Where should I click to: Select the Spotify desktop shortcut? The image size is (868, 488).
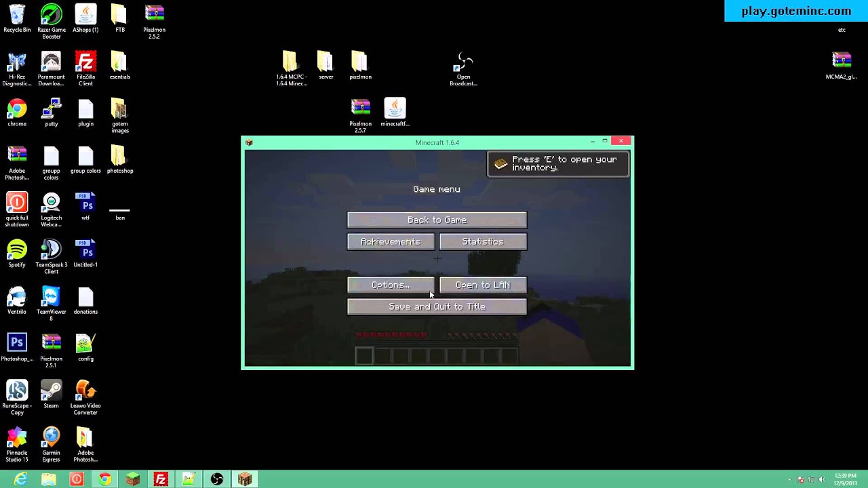click(x=17, y=254)
